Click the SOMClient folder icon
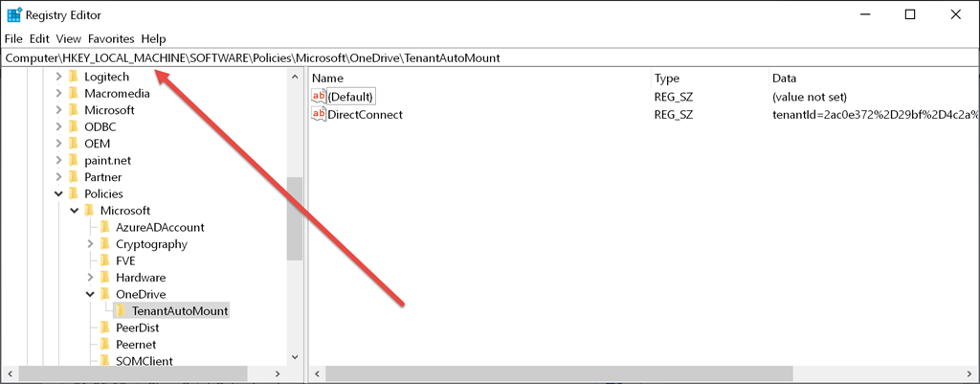 [106, 361]
